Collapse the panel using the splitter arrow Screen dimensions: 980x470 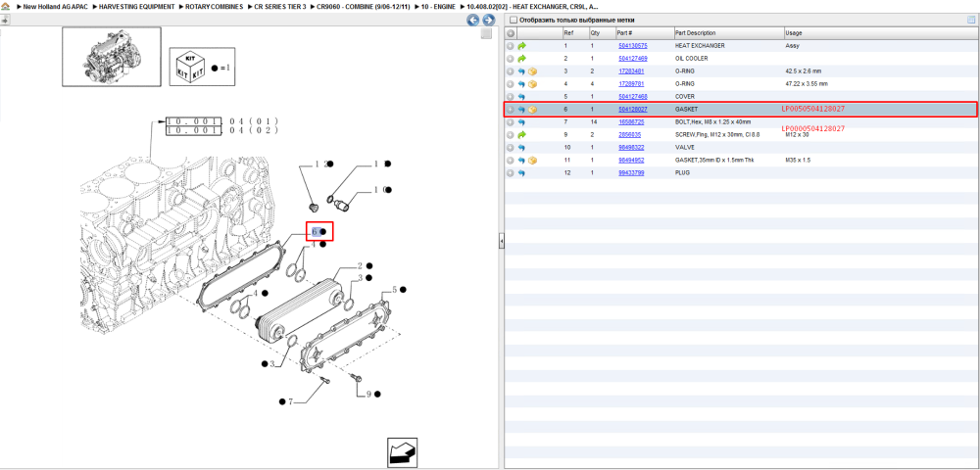click(501, 241)
